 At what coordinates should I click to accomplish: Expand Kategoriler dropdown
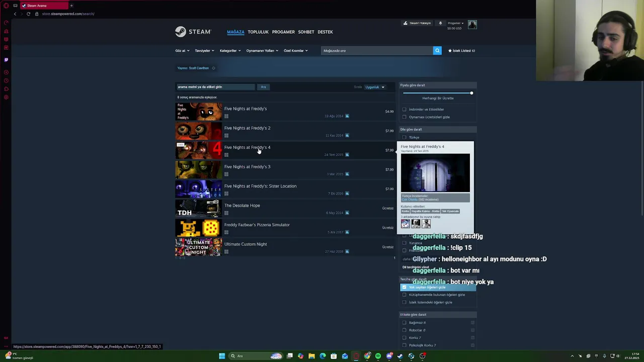pos(230,51)
